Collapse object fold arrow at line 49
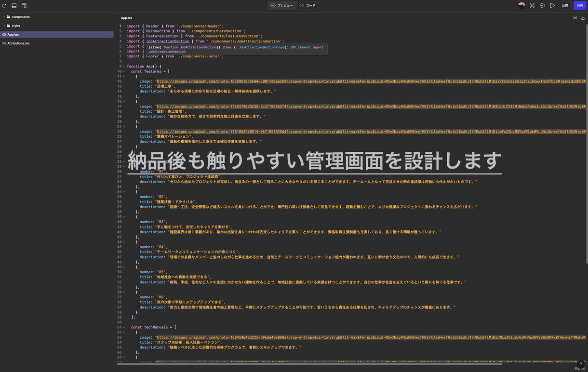The width and height of the screenshot is (588, 372). click(124, 267)
